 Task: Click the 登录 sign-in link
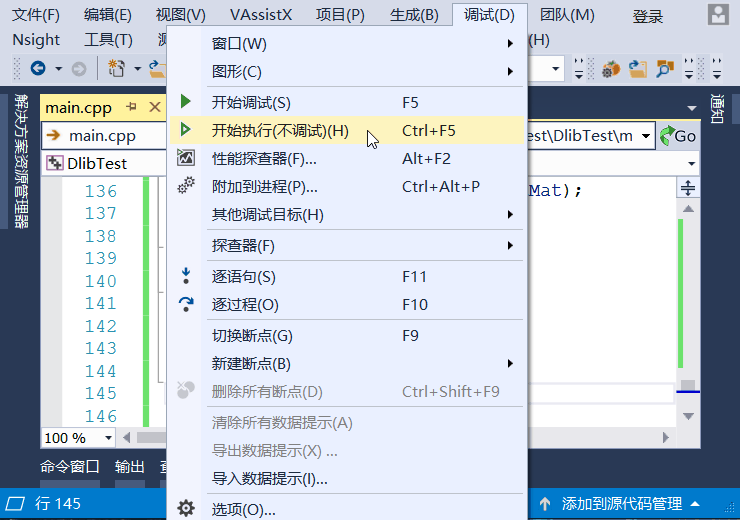click(x=648, y=17)
